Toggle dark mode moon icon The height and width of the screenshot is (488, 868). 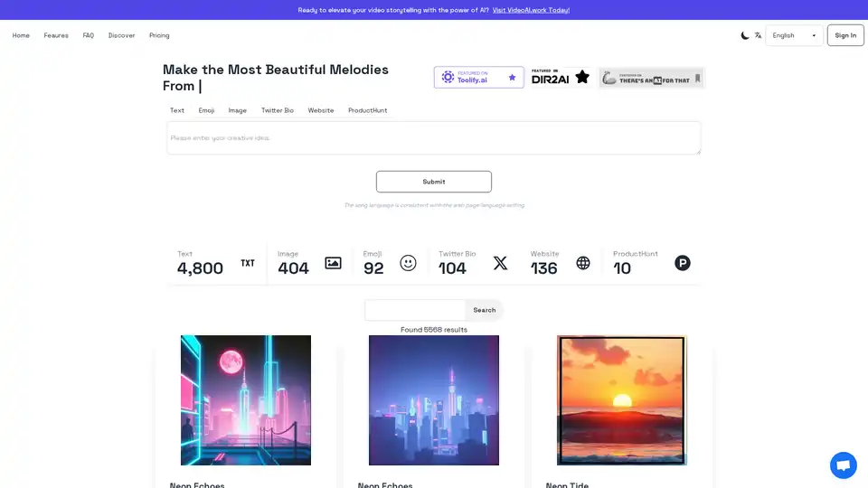click(x=745, y=35)
